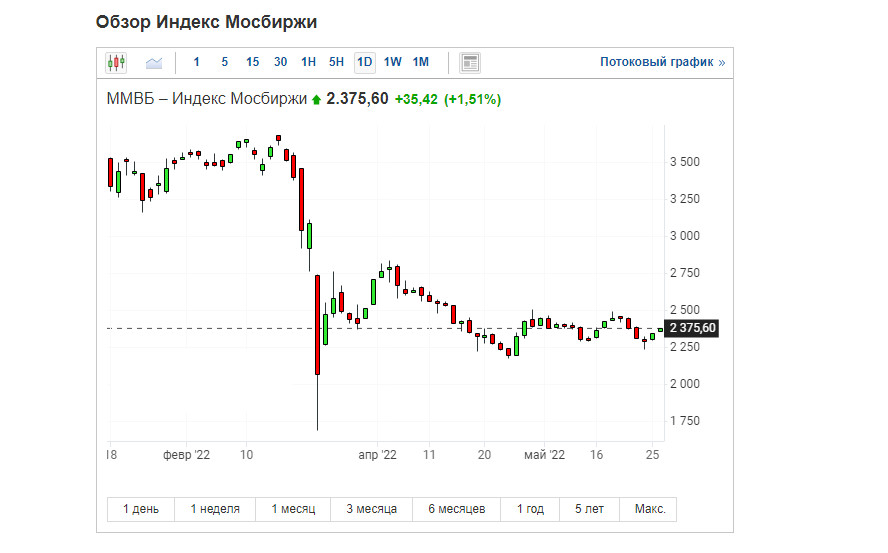888x553 pixels.
Task: Click the +35,42 change value
Action: point(416,100)
